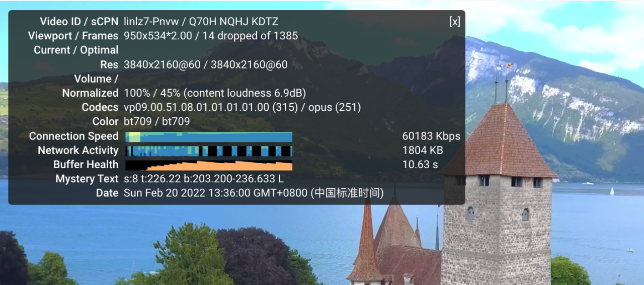This screenshot has width=644, height=285.
Task: Click the Connection Speed graph bar
Action: [209, 137]
